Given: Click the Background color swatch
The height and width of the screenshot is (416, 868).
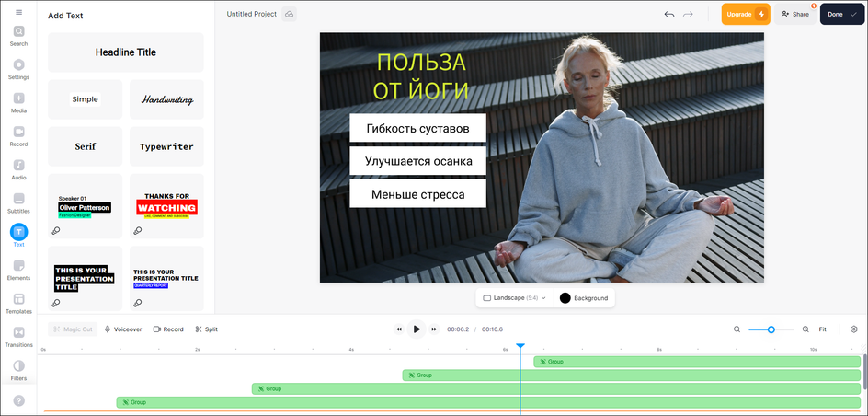Looking at the screenshot, I should pyautogui.click(x=565, y=298).
